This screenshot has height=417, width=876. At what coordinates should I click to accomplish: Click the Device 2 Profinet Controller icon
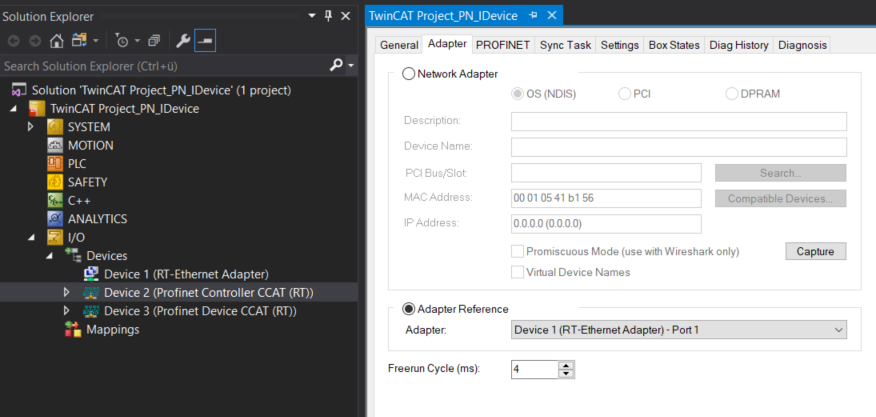point(91,292)
